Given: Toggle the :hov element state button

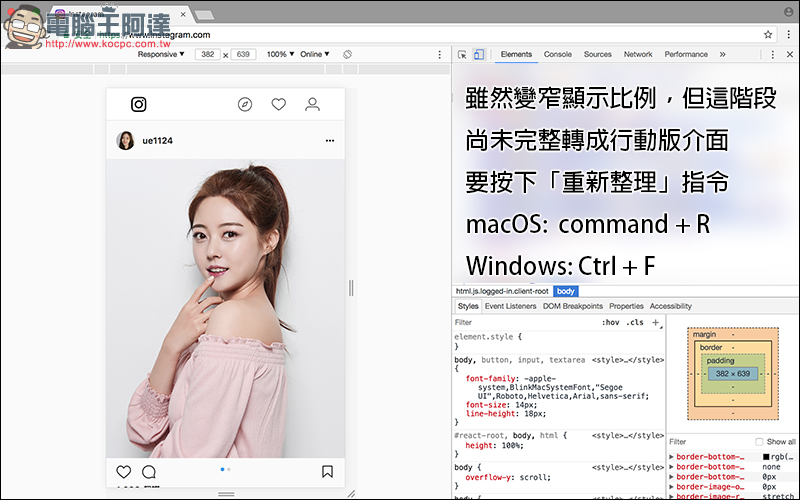Looking at the screenshot, I should coord(610,322).
